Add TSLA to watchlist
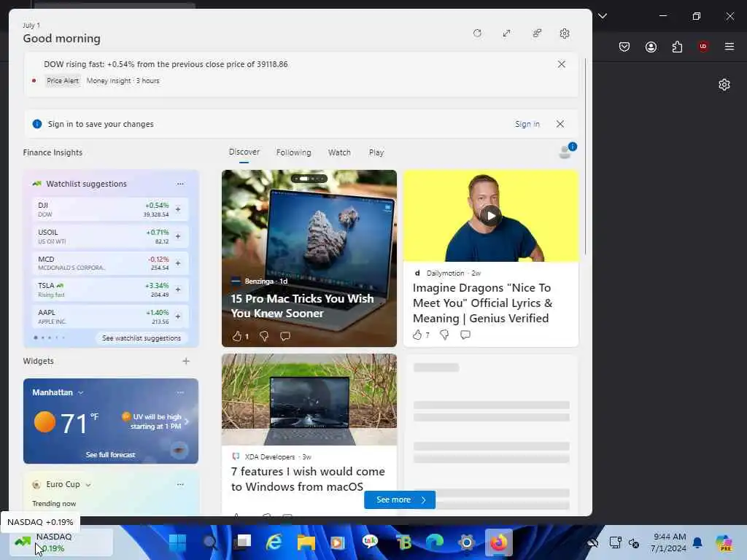Viewport: 747px width, 560px height. (178, 289)
